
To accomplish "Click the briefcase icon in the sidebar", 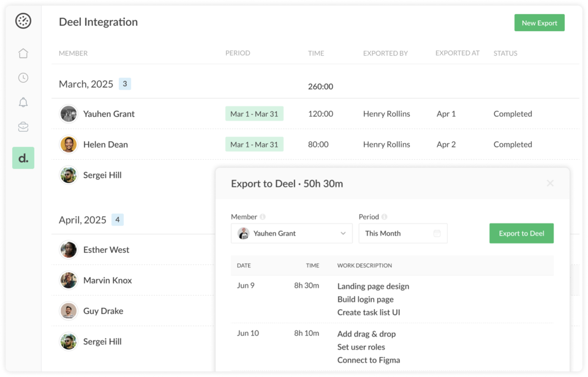I will pos(23,127).
